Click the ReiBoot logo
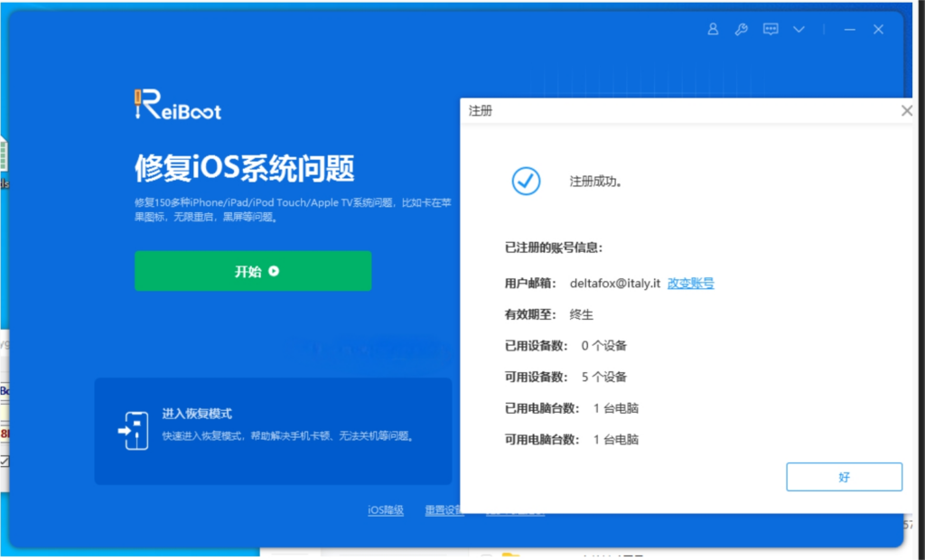 [178, 106]
